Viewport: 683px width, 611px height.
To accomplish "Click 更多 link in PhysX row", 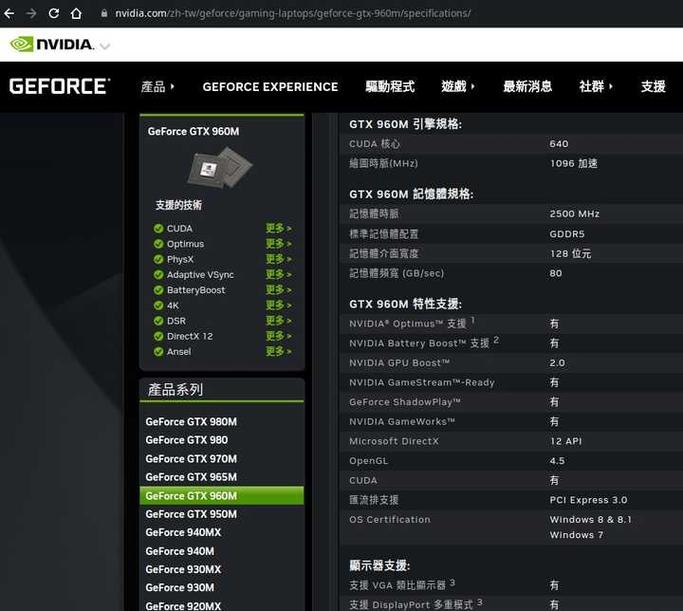I will point(278,259).
